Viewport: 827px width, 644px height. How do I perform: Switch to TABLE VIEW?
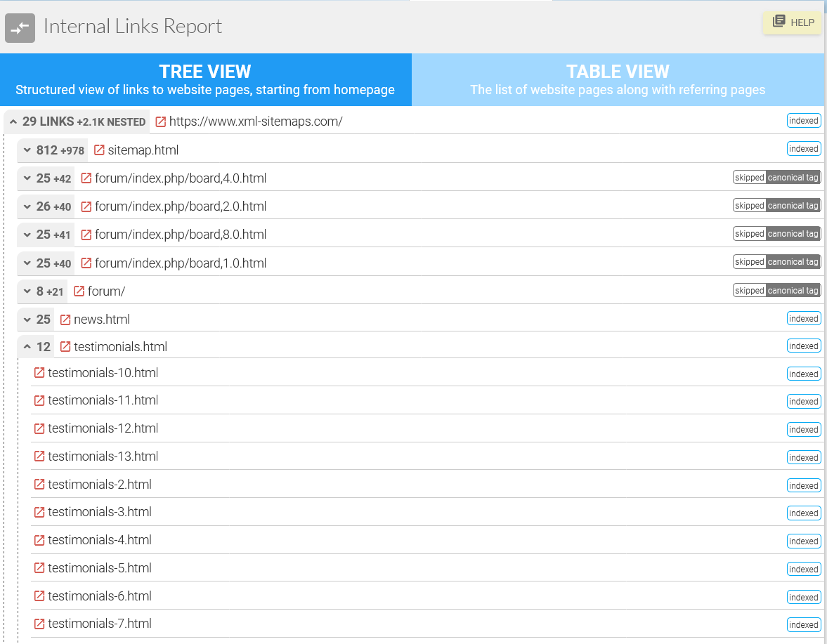coord(618,79)
